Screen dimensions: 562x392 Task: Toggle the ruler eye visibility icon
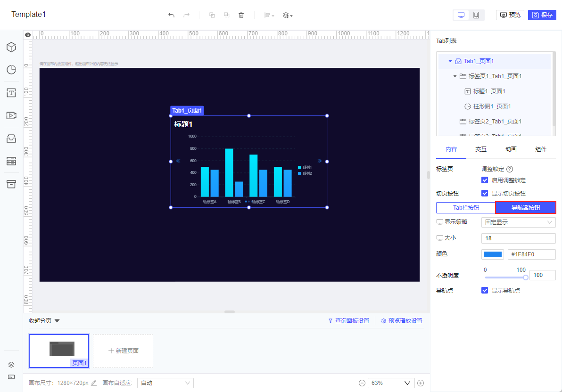click(x=28, y=35)
